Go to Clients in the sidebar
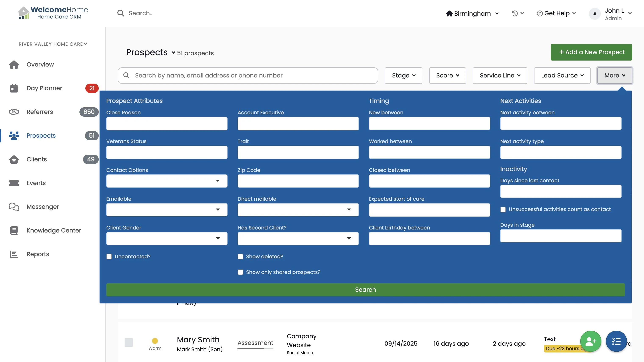Viewport: 644px width, 362px height. click(37, 159)
